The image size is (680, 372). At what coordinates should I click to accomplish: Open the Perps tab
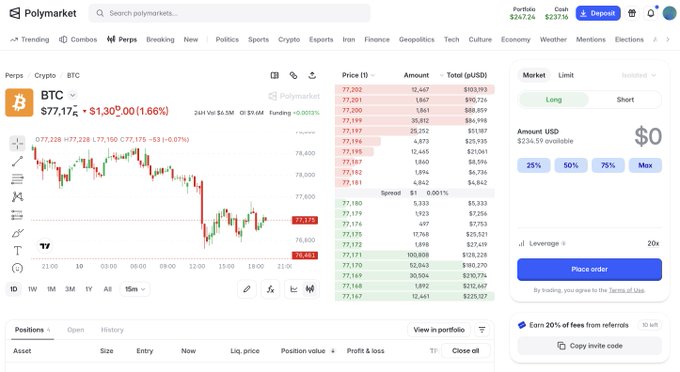(122, 39)
